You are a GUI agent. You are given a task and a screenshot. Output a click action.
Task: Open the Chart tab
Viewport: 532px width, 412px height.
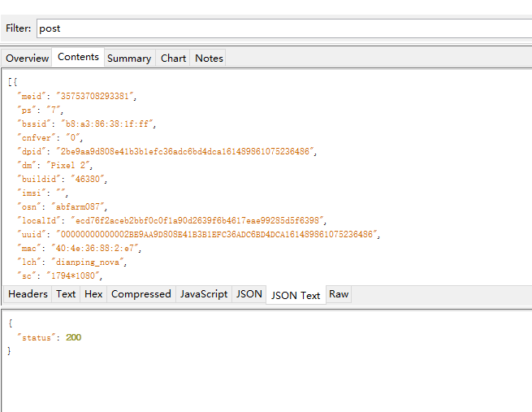(173, 58)
